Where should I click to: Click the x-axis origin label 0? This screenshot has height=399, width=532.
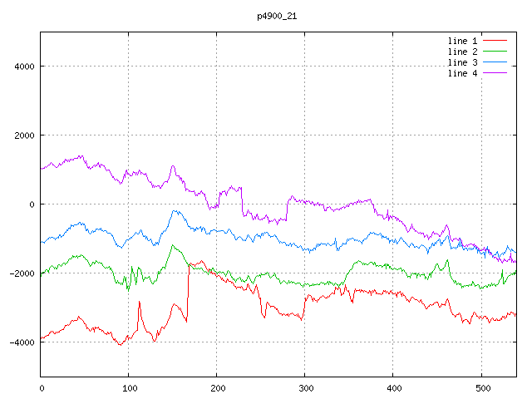point(42,388)
